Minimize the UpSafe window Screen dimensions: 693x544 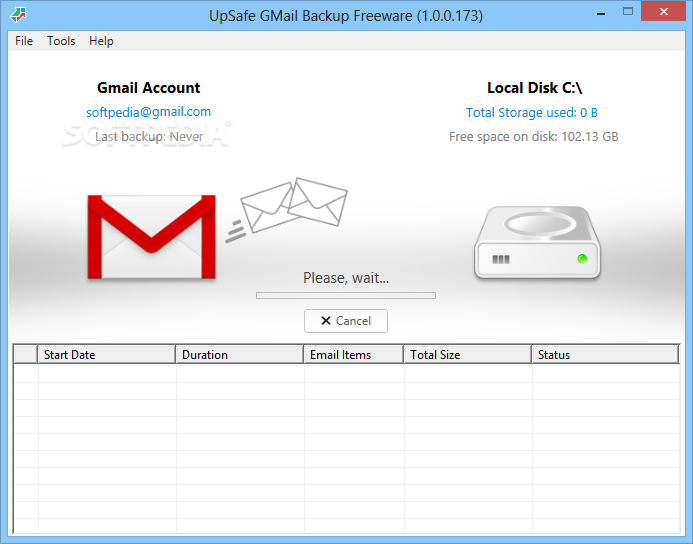point(601,13)
